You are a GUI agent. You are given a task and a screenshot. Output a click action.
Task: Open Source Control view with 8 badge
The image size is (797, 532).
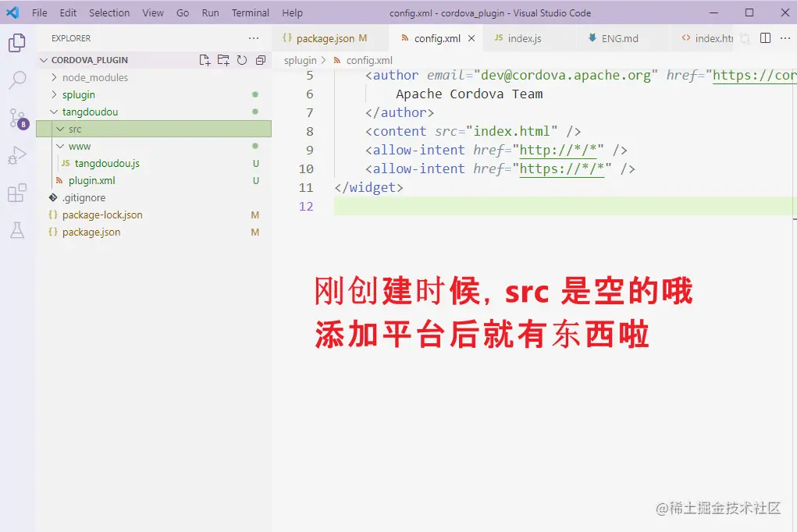[x=18, y=118]
